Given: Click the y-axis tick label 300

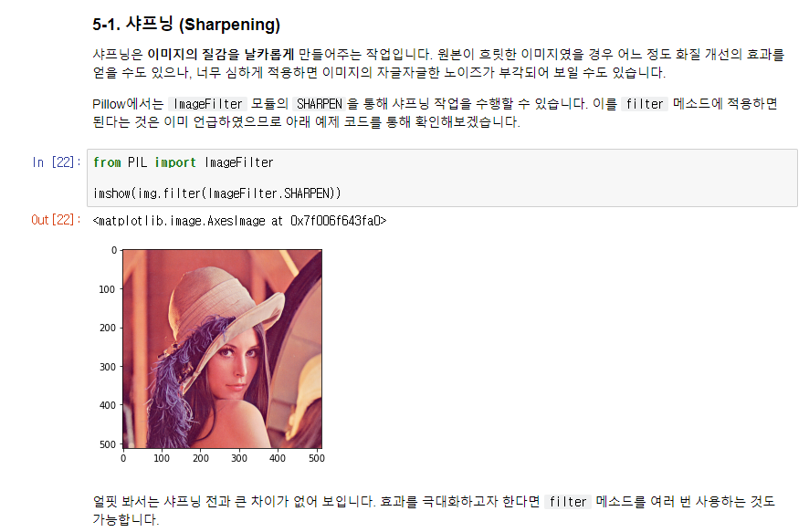Looking at the screenshot, I should point(108,367).
